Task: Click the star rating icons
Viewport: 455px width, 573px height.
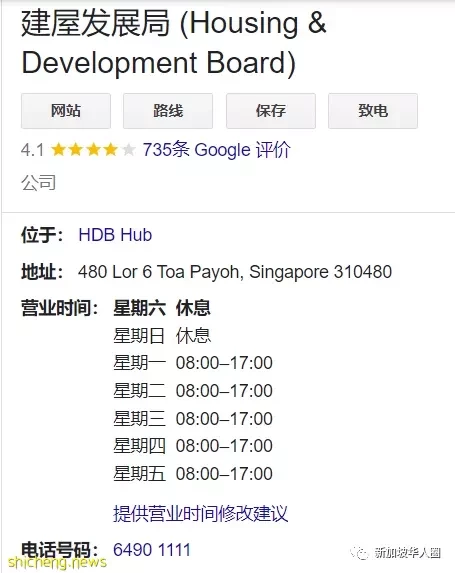Action: (x=93, y=150)
